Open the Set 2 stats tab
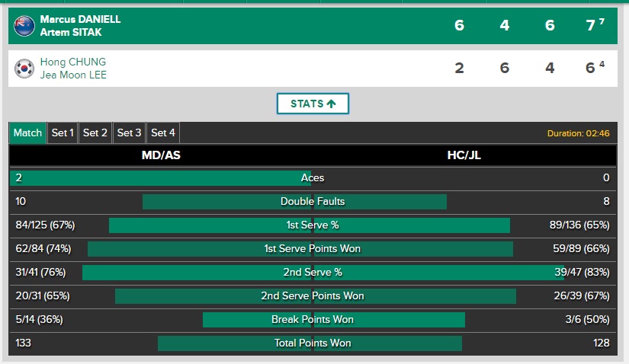 [95, 133]
